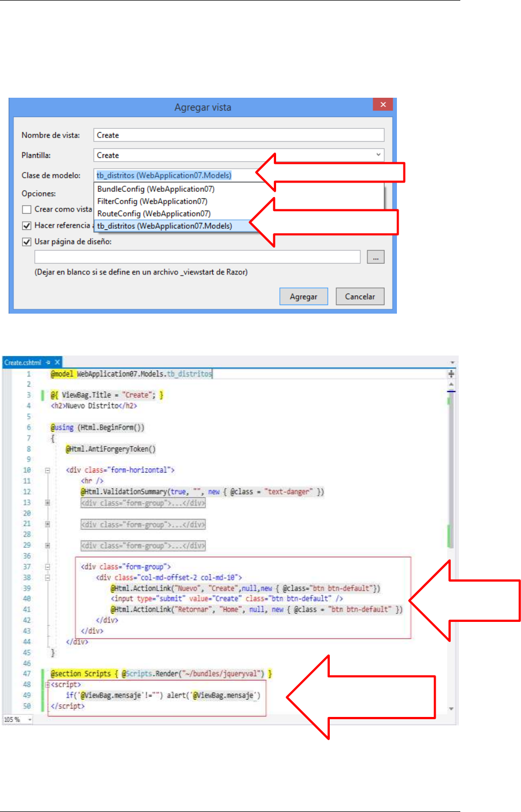This screenshot has height=812, width=521.
Task: Open the layout page browse (...) button
Action: 375,257
